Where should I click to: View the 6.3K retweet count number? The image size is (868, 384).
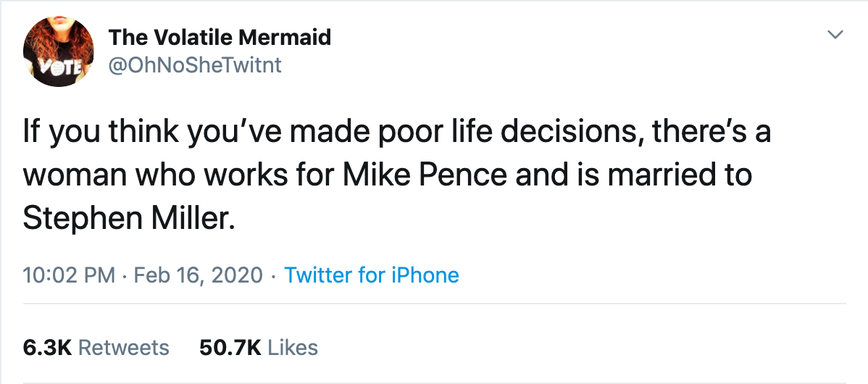pos(47,347)
